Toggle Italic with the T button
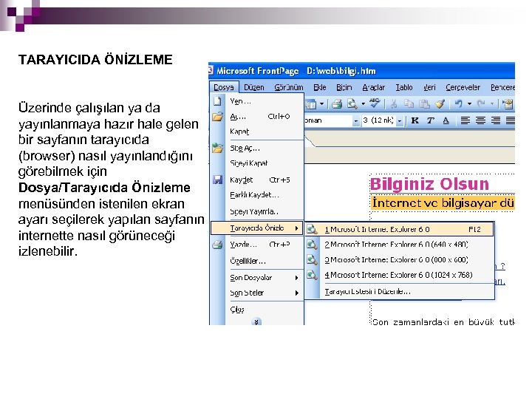532x399 pixels. click(430, 120)
